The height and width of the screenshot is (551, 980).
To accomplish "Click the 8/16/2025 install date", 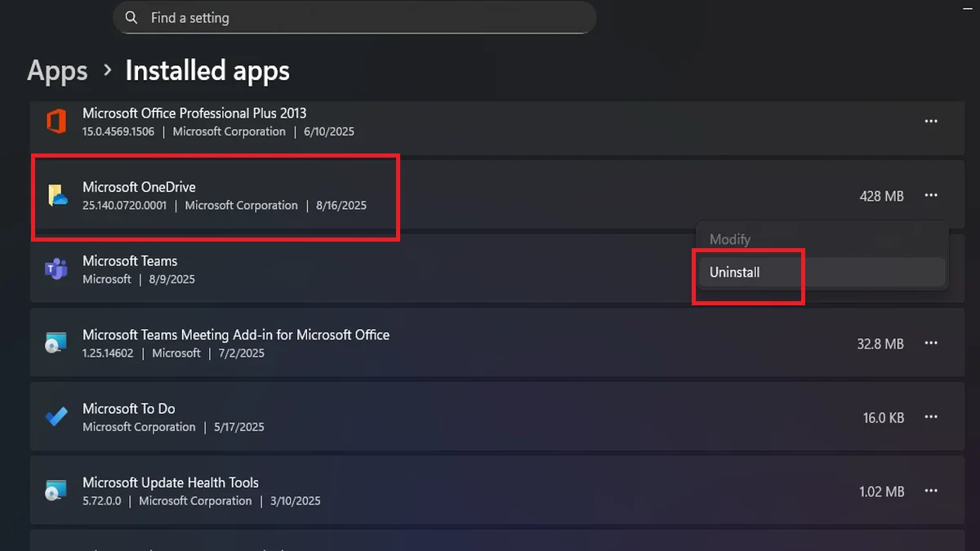I will [341, 205].
